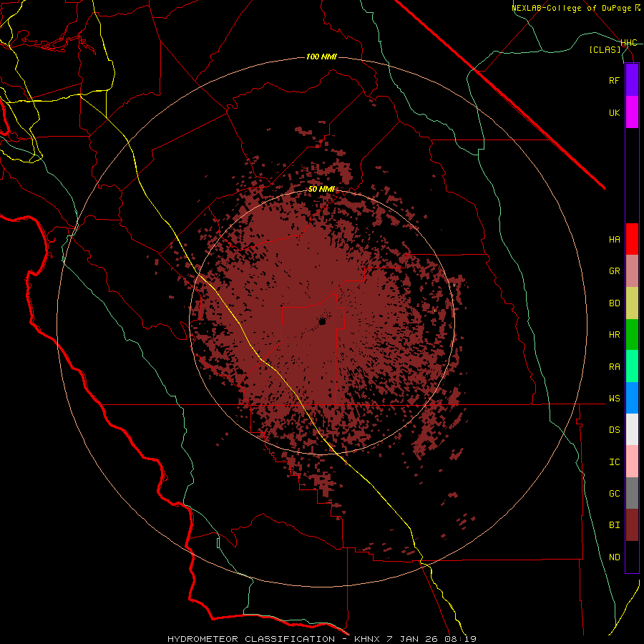Click the 100 NMI range ring label
This screenshot has width=644, height=644.
321,57
